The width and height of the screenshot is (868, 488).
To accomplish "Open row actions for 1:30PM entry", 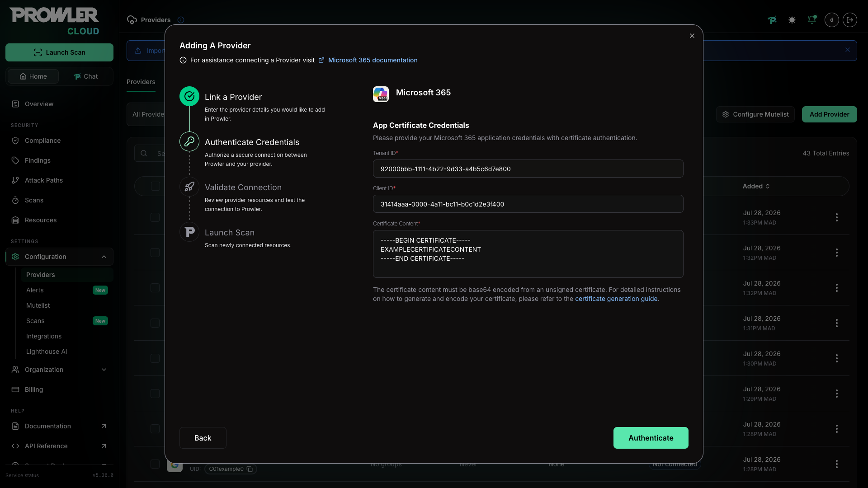I will coord(837,358).
